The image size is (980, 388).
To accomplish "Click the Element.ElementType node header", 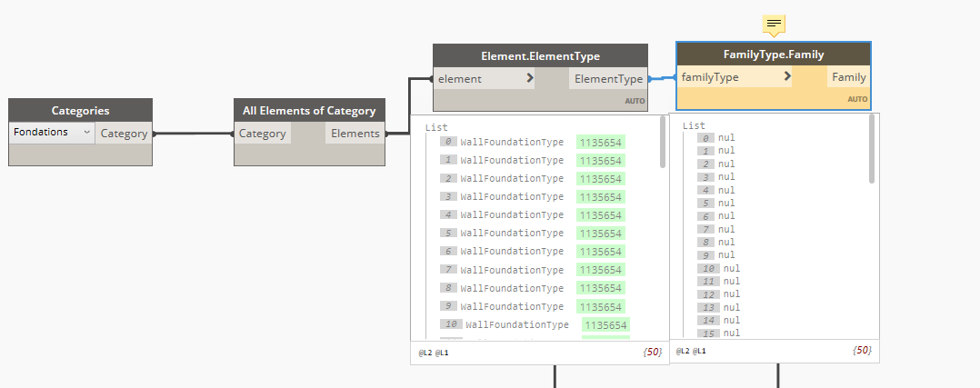I will click(540, 55).
